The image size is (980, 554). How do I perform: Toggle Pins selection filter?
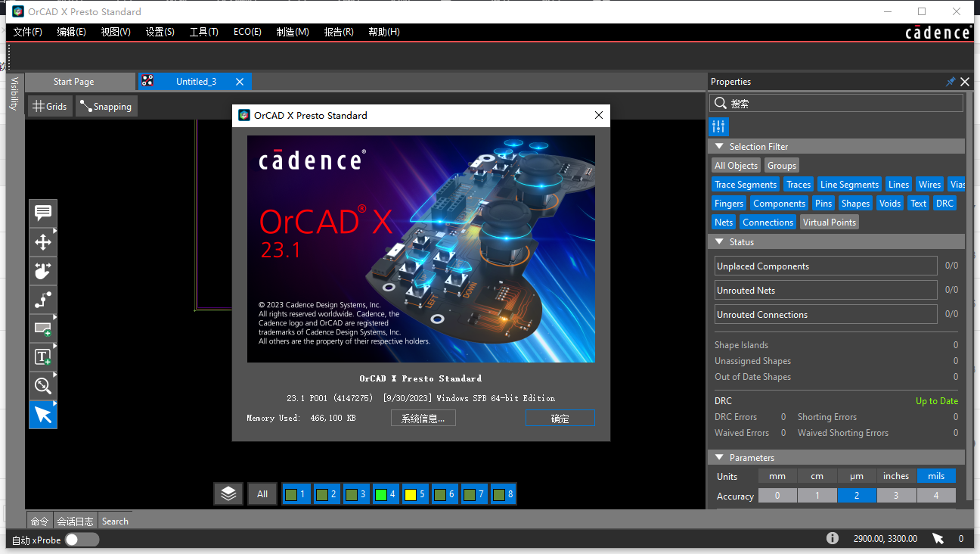823,204
